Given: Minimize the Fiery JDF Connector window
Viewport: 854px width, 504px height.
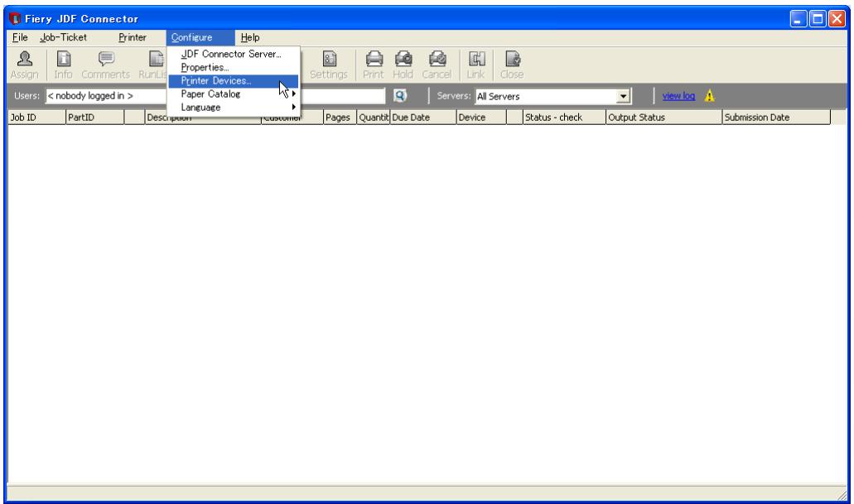Looking at the screenshot, I should pyautogui.click(x=798, y=19).
